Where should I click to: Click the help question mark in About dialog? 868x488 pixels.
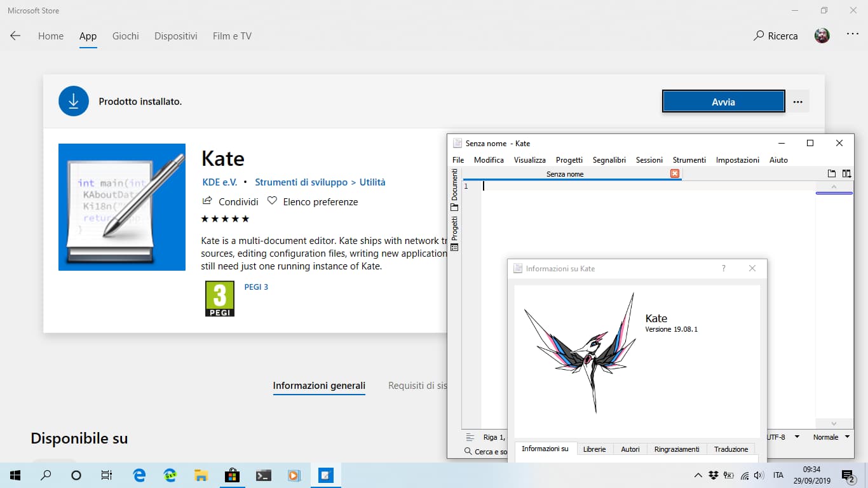724,269
